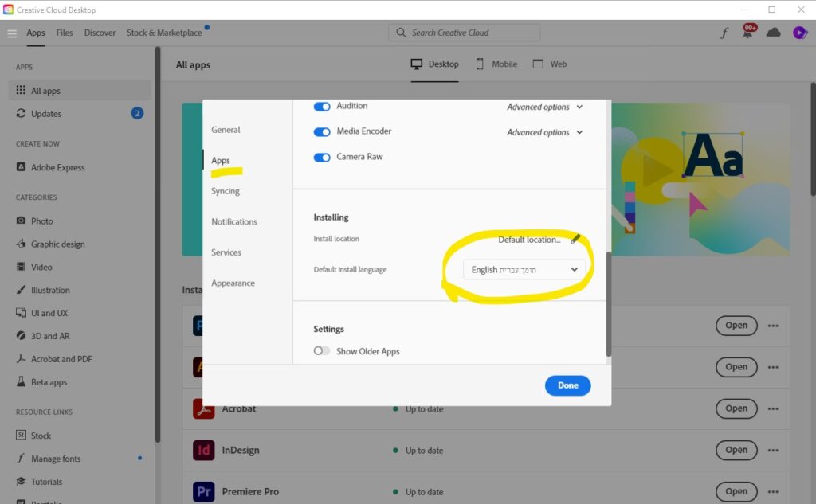The width and height of the screenshot is (816, 504).
Task: Disable the Audition auto-update toggle
Action: 322,106
